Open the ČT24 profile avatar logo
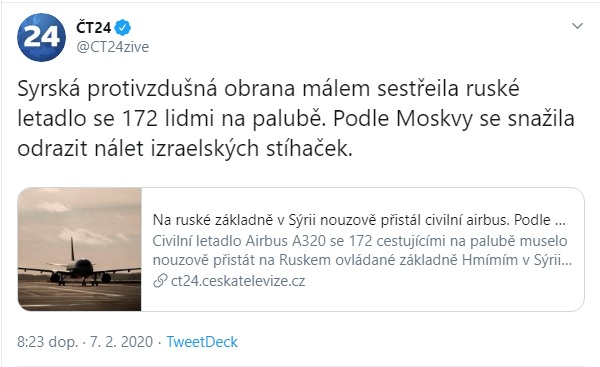Image resolution: width=600 pixels, height=367 pixels. pos(41,37)
